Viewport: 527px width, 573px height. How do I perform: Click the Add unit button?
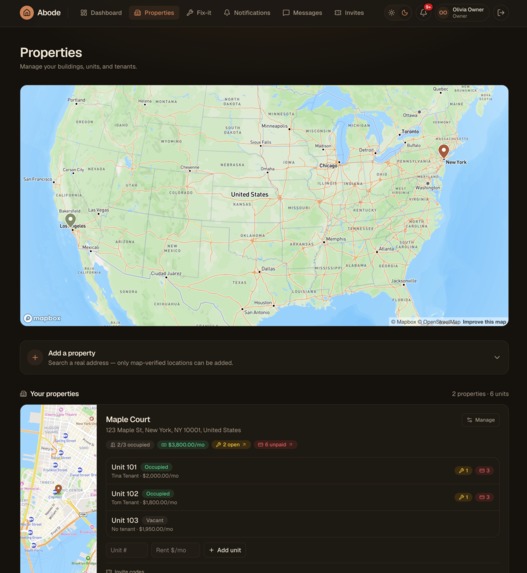coord(225,550)
